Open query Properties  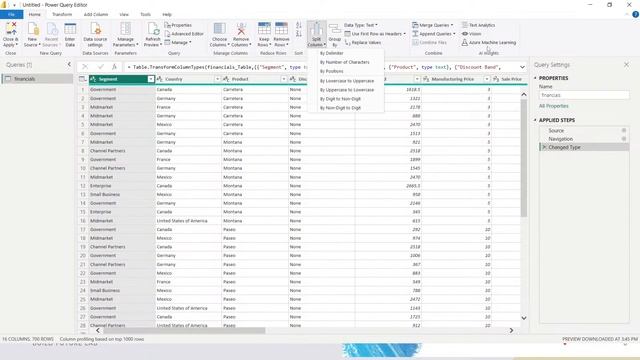178,25
